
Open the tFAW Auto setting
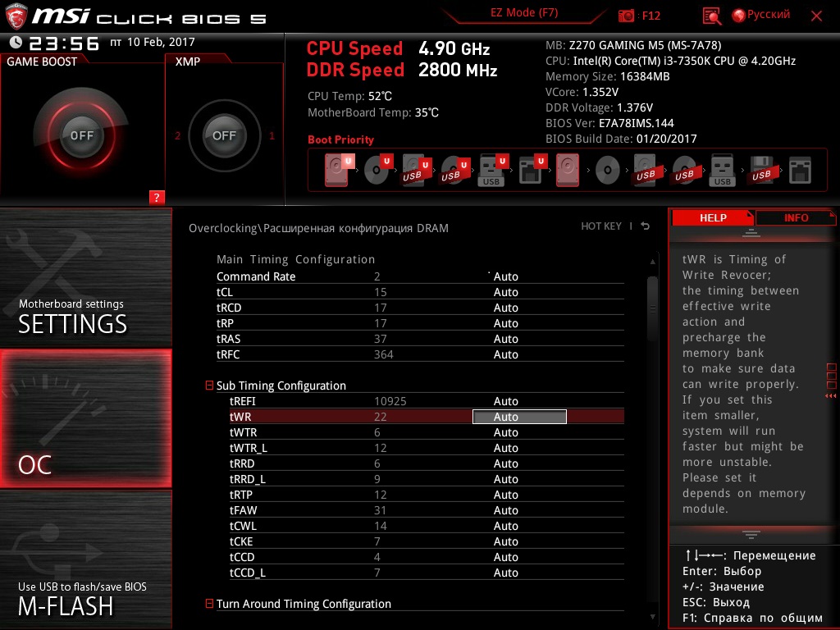tap(505, 510)
